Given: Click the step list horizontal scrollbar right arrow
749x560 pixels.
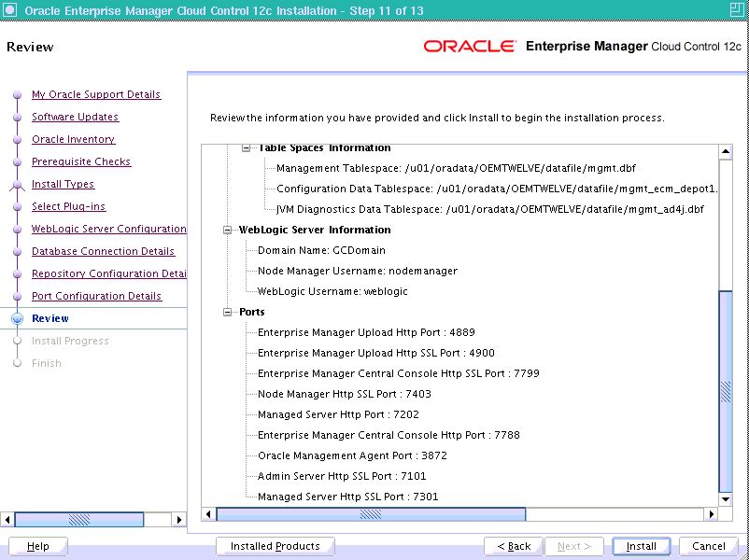Looking at the screenshot, I should tap(179, 519).
